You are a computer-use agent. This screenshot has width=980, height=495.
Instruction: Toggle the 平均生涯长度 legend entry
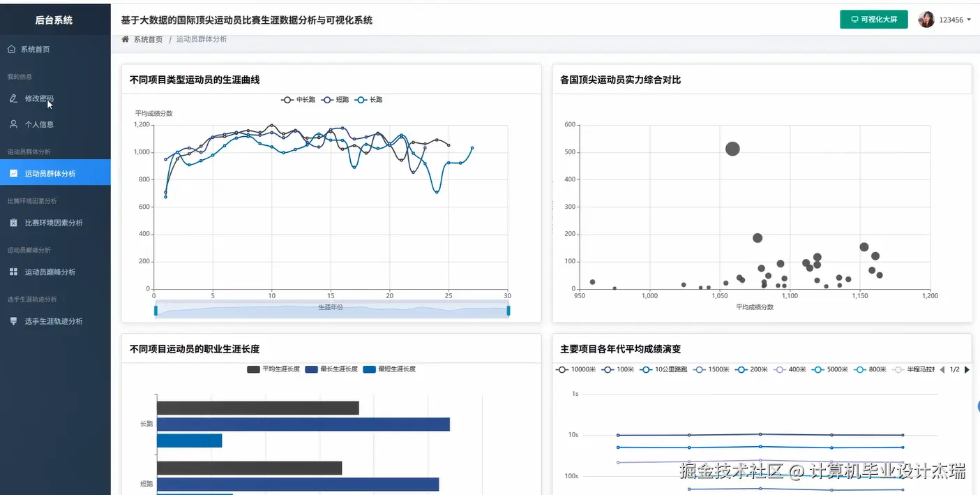(x=273, y=369)
